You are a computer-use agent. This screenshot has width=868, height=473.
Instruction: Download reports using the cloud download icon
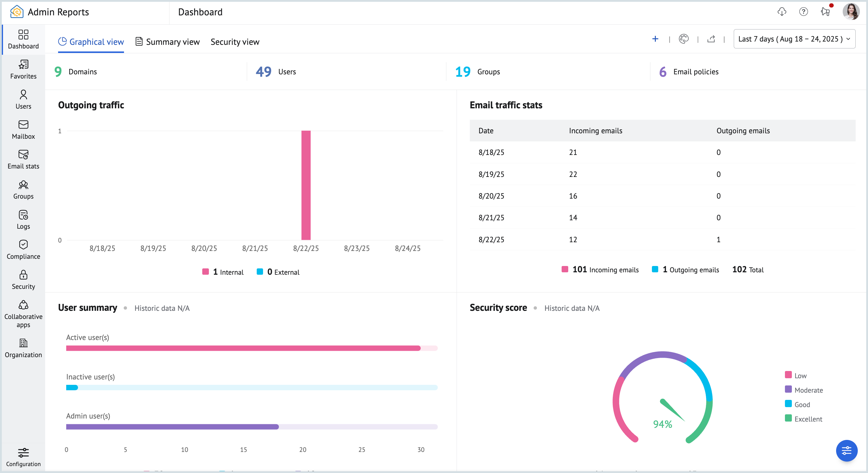[x=782, y=12]
